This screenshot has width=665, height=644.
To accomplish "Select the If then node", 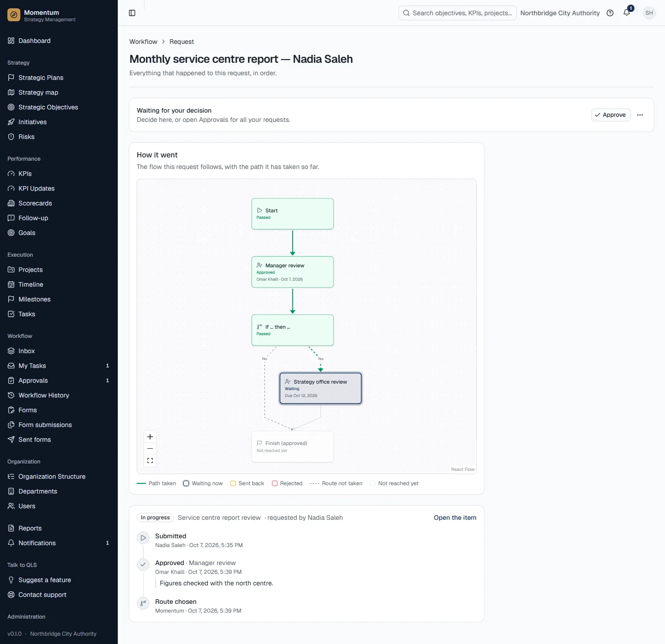I will point(292,330).
